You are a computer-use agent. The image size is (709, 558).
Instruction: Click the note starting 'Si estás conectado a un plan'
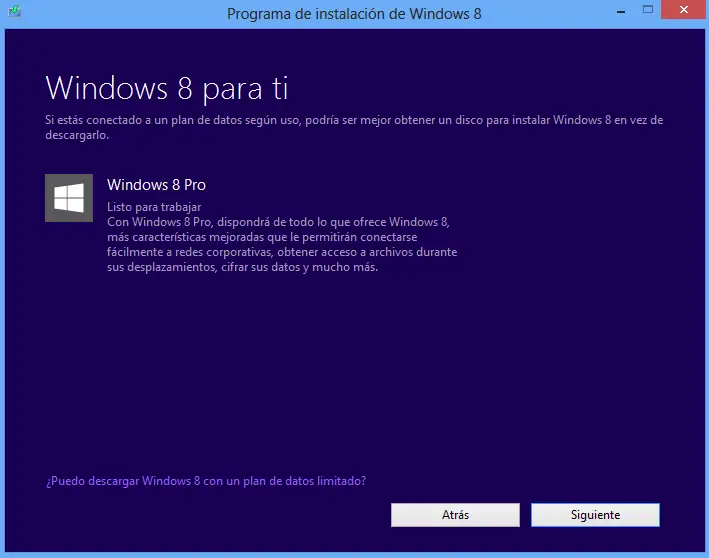click(x=354, y=128)
